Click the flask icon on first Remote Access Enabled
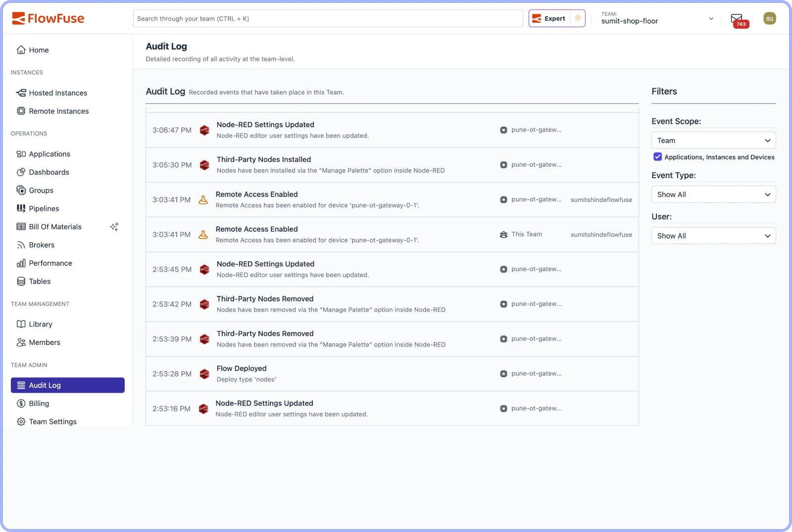Image resolution: width=792 pixels, height=532 pixels. click(x=203, y=200)
